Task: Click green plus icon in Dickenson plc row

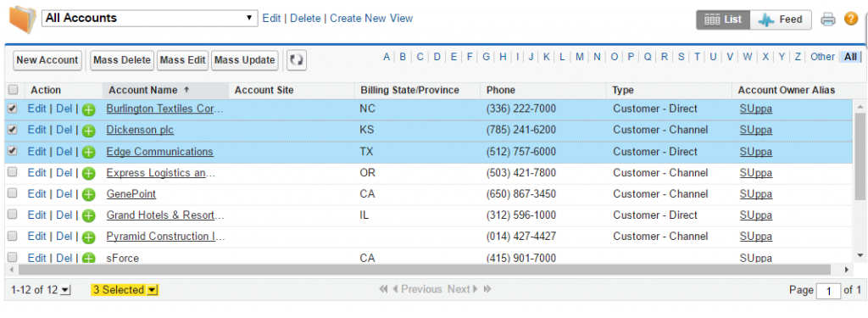Action: pyautogui.click(x=88, y=131)
